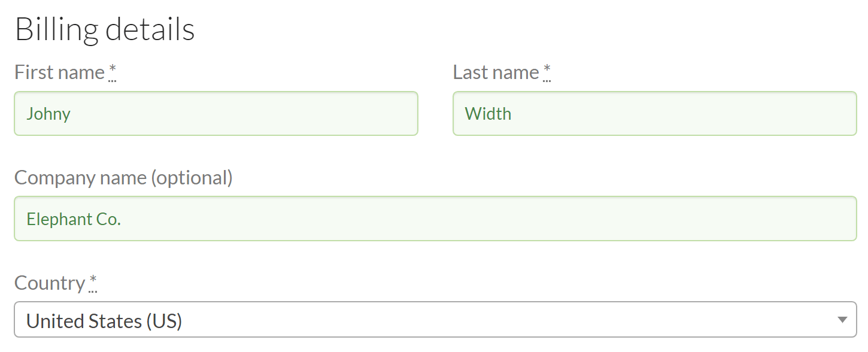This screenshot has width=868, height=352.
Task: Click the 'Width' entry in Last name
Action: (487, 113)
